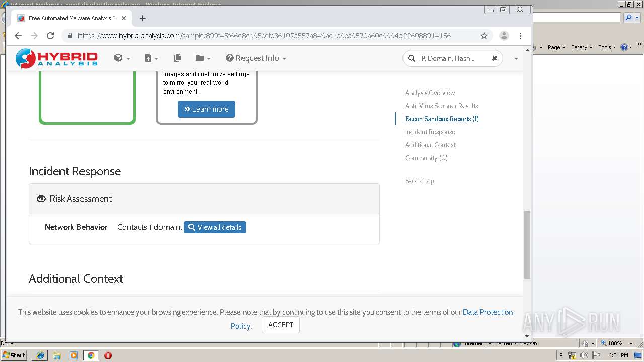Image resolution: width=644 pixels, height=362 pixels.
Task: Click Chrome forward arrow
Action: (34, 36)
